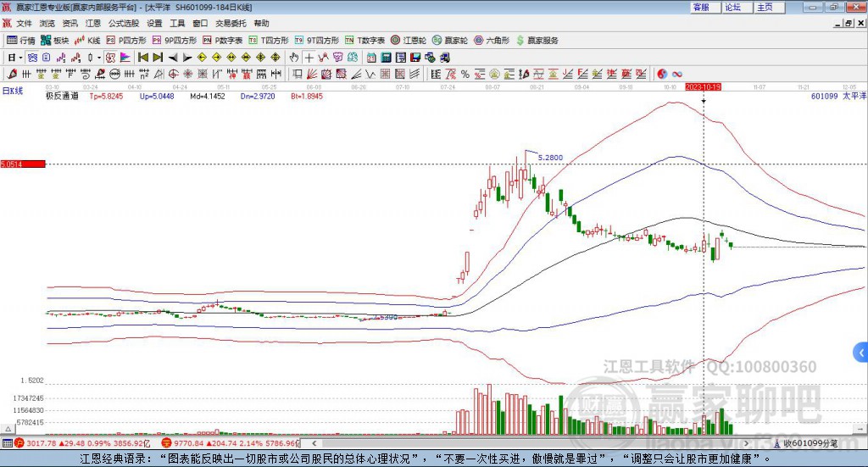Select the zigzag wave line tool
868x467 pixels.
click(x=371, y=74)
